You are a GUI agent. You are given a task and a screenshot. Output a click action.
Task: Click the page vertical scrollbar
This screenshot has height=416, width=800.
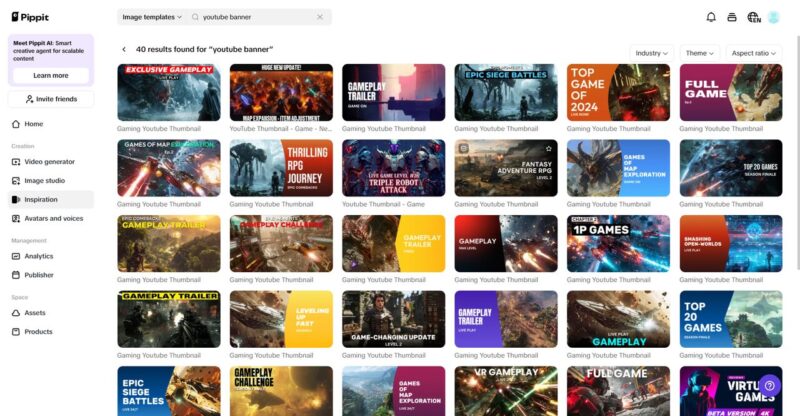pyautogui.click(x=797, y=153)
